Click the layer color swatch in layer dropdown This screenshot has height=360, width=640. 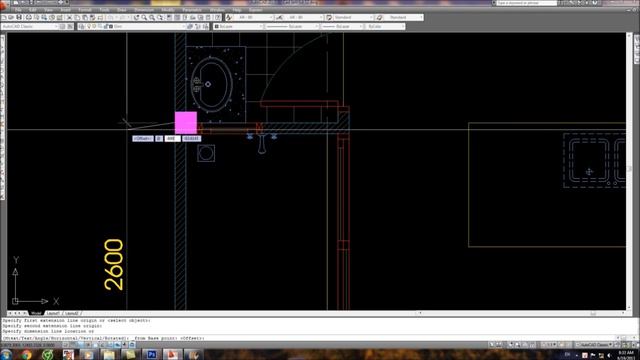pos(111,27)
